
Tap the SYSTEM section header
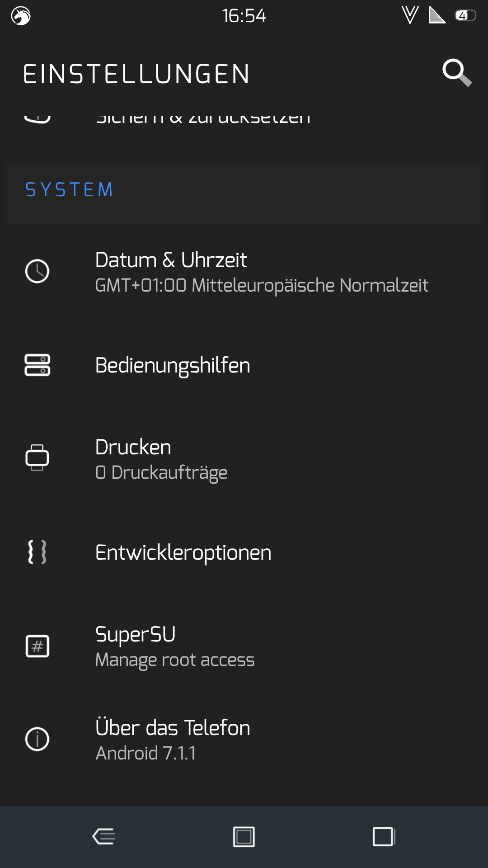pyautogui.click(x=69, y=190)
